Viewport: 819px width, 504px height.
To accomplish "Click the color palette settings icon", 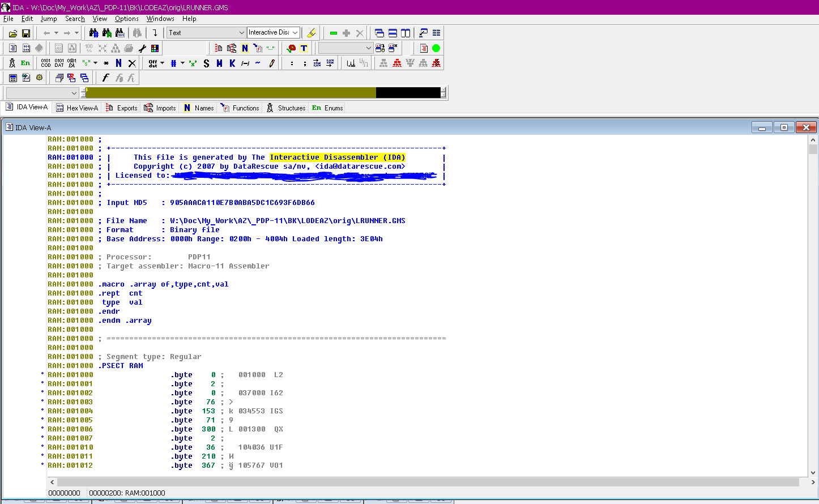I will [x=155, y=48].
